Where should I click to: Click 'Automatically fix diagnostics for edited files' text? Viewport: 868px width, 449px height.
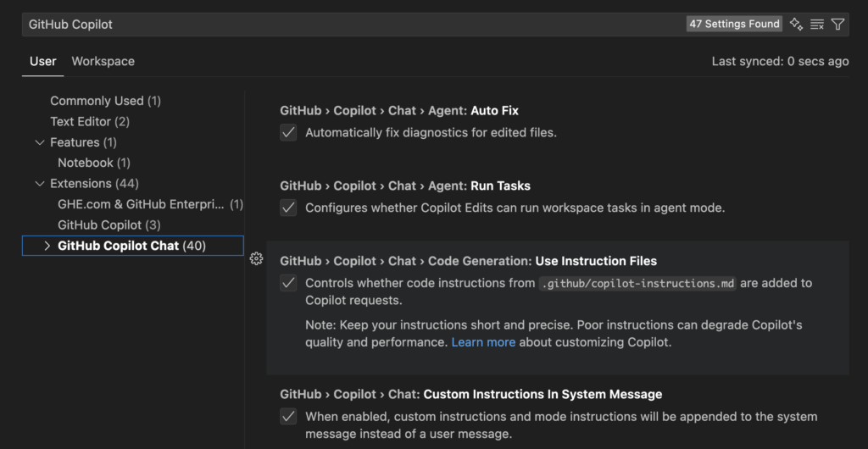(431, 133)
